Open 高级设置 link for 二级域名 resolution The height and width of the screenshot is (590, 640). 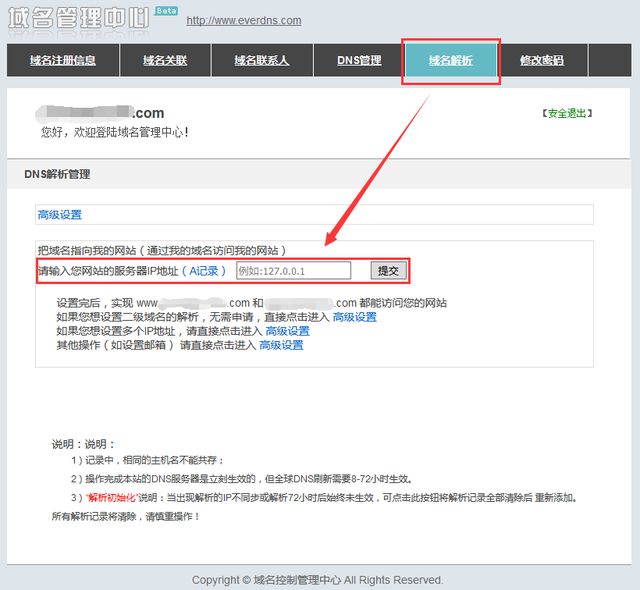(354, 317)
